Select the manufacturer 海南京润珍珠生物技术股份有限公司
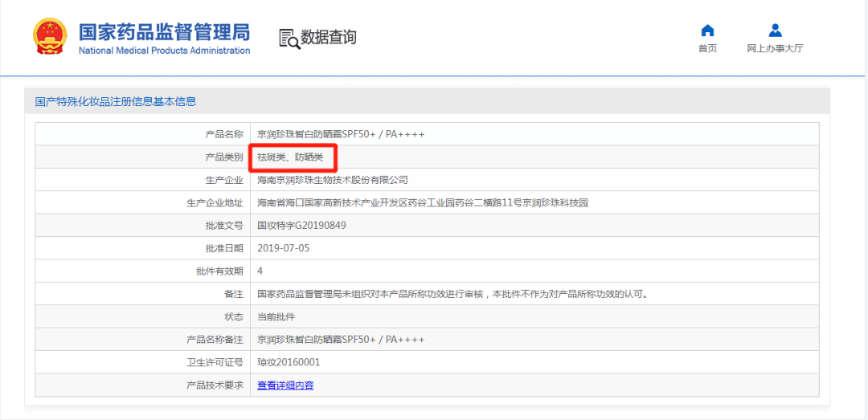 coord(333,180)
